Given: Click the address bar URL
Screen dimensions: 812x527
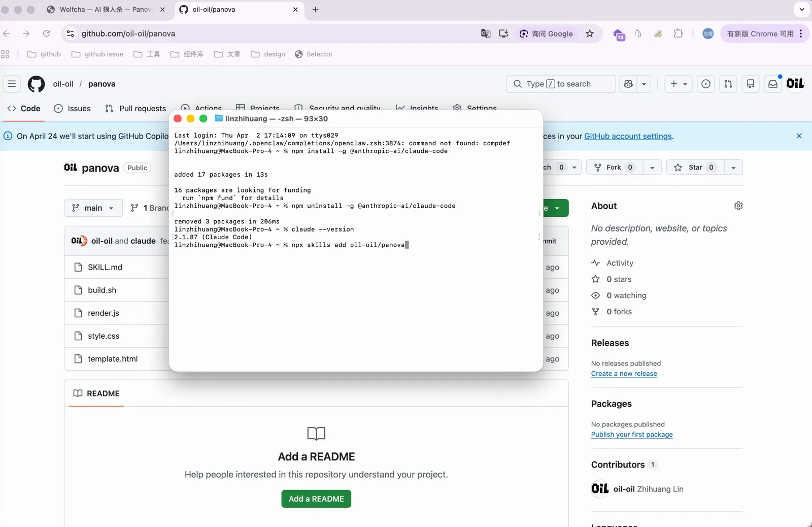Looking at the screenshot, I should [x=128, y=34].
